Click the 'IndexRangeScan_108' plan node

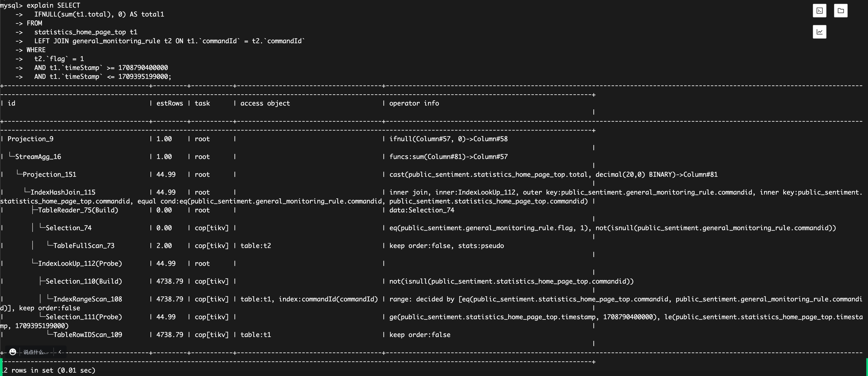pos(88,299)
